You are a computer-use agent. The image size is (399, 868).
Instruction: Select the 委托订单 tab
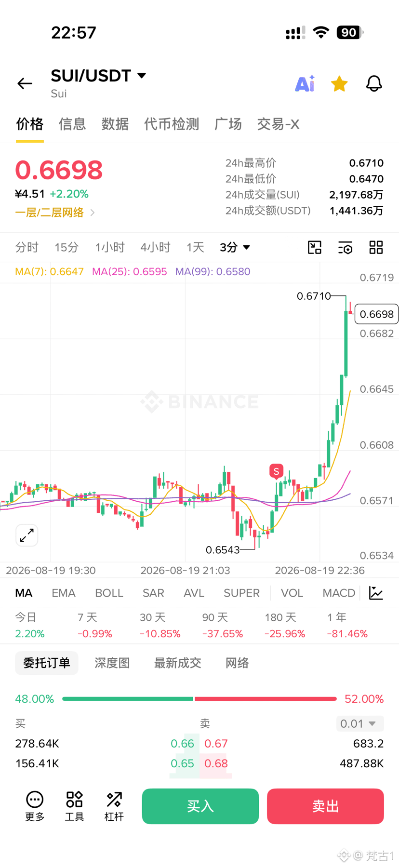[x=47, y=663]
